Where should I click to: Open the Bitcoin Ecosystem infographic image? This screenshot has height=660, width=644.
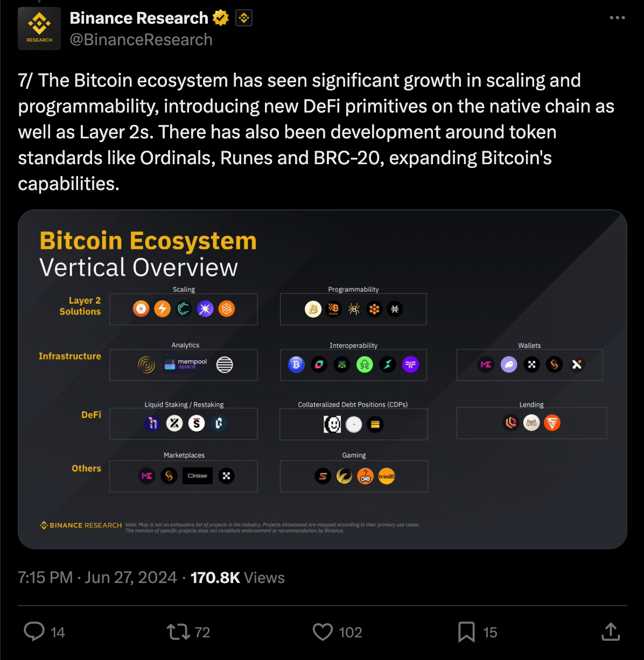pos(323,379)
